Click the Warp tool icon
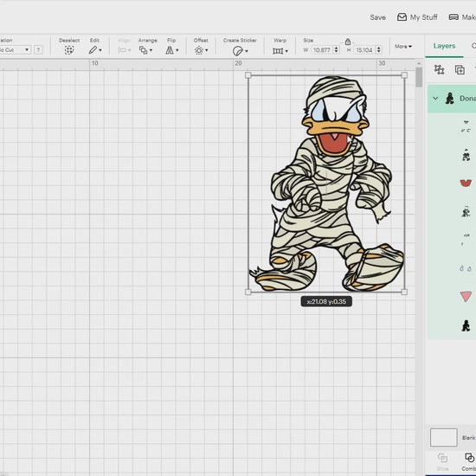 click(278, 51)
